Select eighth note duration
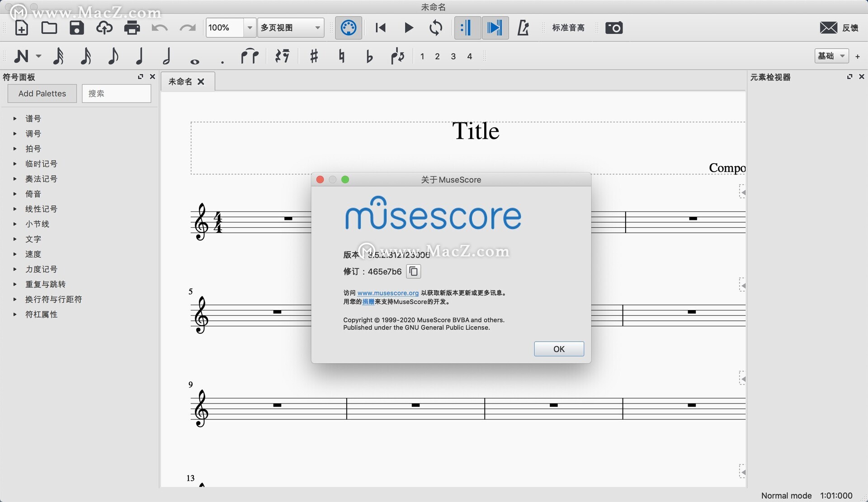The width and height of the screenshot is (868, 502). [x=113, y=56]
